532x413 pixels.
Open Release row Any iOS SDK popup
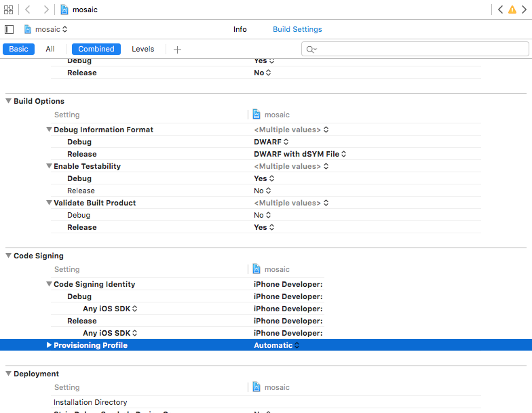[110, 333]
